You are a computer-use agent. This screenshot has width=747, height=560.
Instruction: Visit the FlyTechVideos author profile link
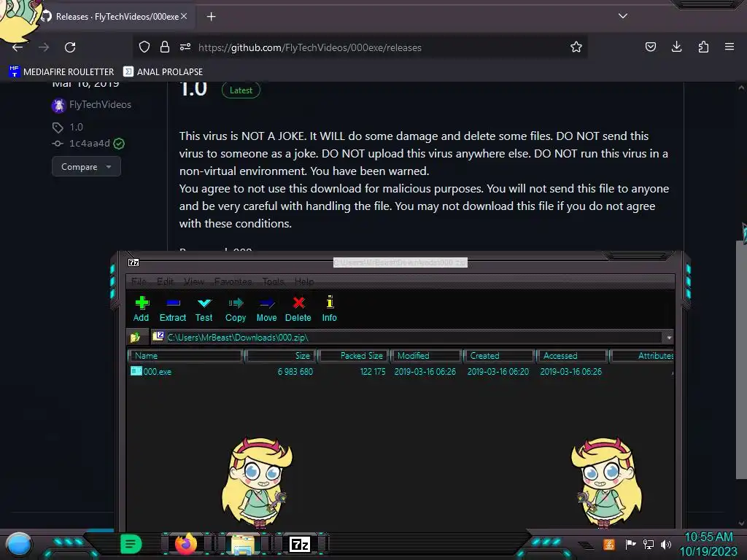click(x=100, y=105)
